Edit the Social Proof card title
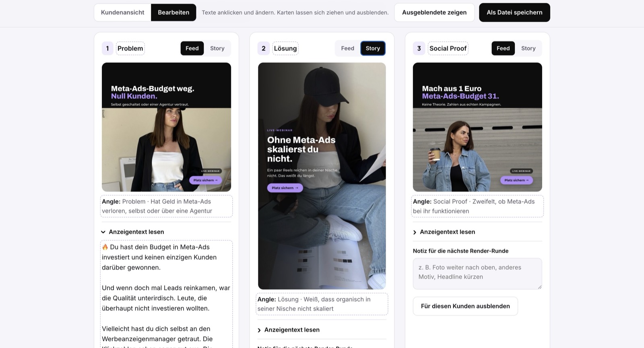Screen dimensions: 644x348 448,48
